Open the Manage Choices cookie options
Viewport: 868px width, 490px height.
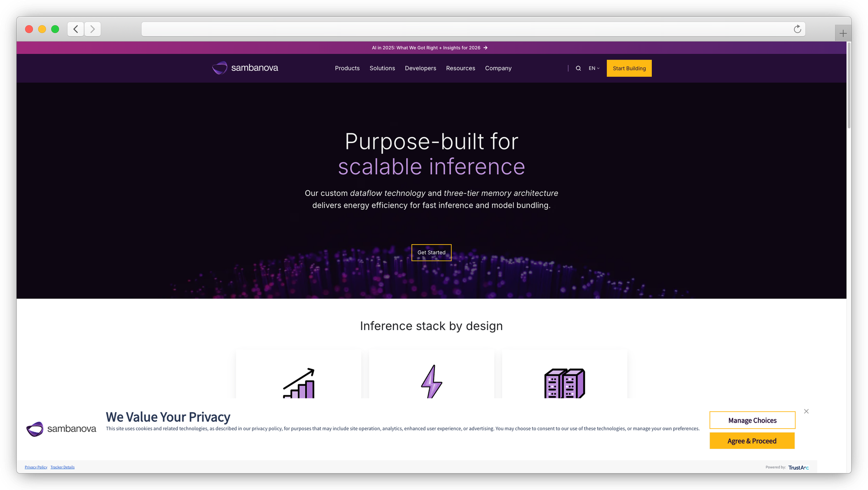coord(752,420)
